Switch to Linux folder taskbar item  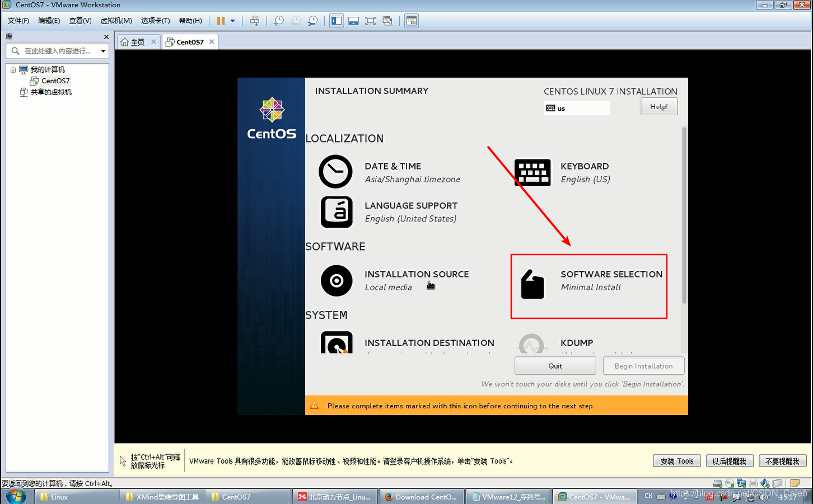pyautogui.click(x=77, y=497)
